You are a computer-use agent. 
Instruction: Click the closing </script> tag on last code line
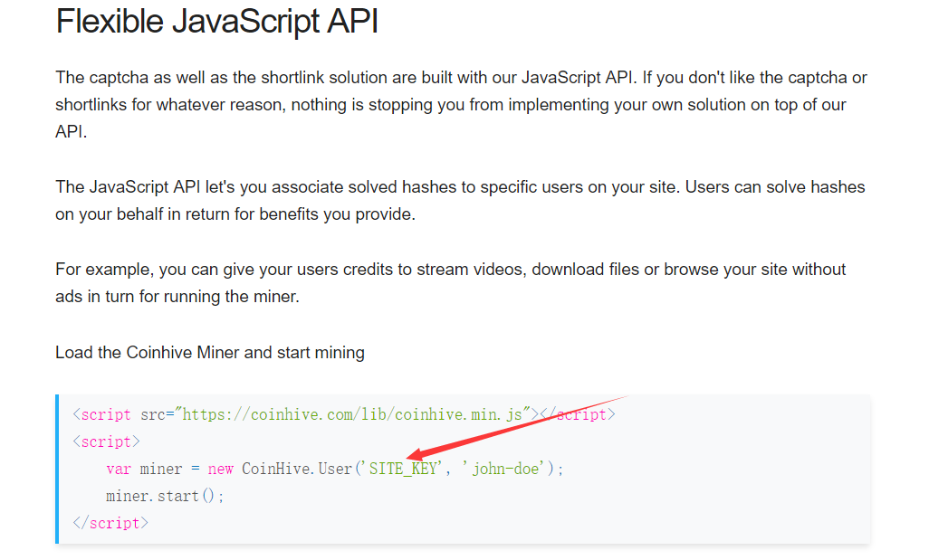(x=110, y=523)
